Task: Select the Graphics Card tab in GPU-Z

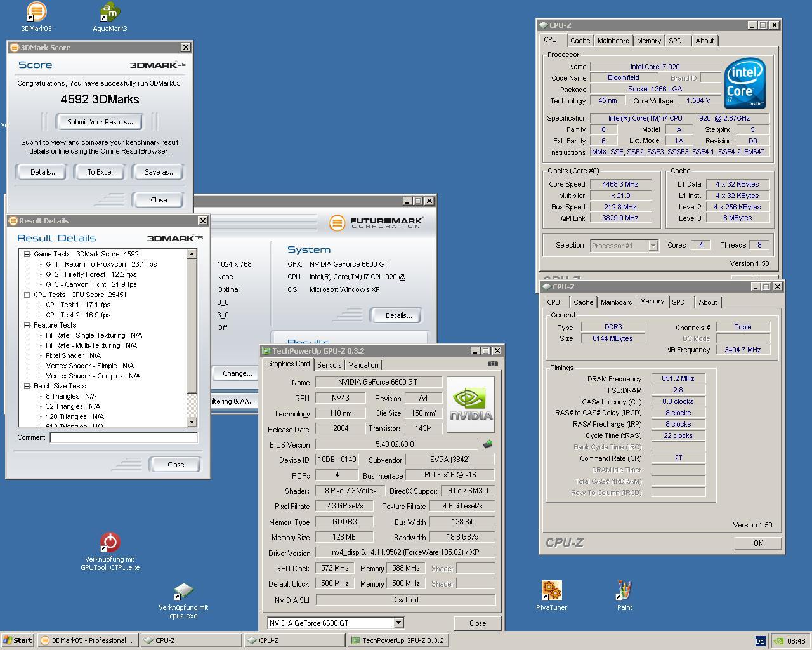Action: (x=289, y=364)
